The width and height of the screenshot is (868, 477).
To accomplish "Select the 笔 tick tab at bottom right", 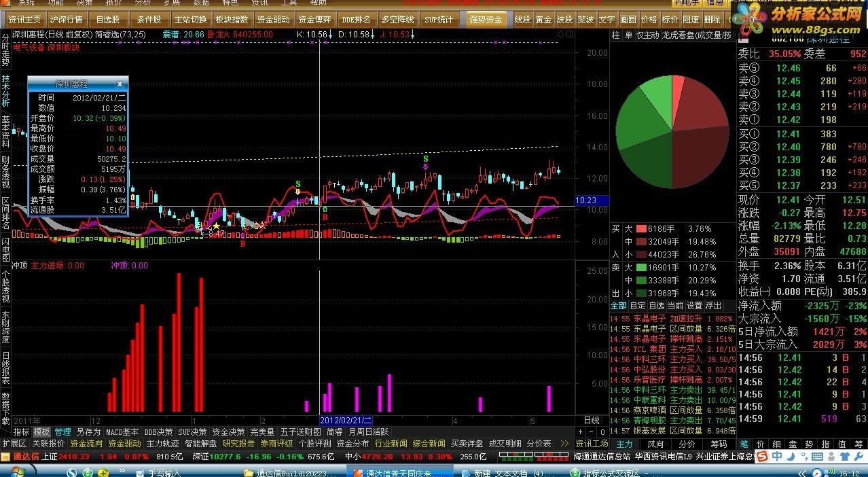I will pos(744,444).
